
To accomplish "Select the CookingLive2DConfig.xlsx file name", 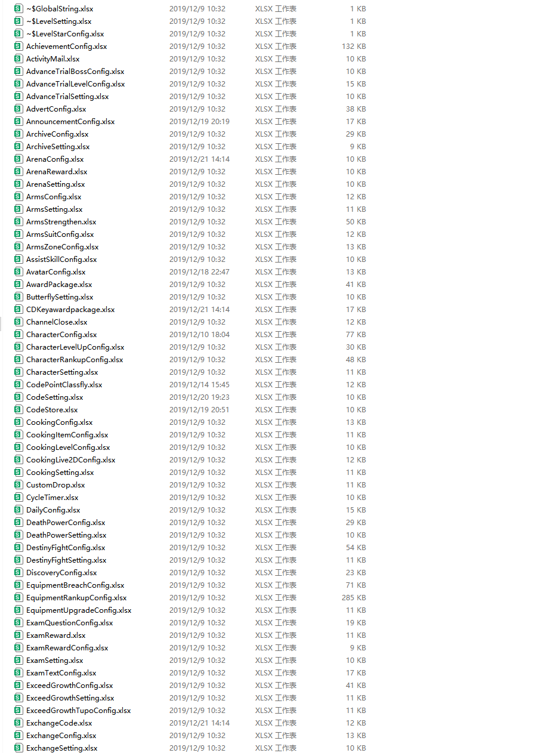I will pos(70,460).
